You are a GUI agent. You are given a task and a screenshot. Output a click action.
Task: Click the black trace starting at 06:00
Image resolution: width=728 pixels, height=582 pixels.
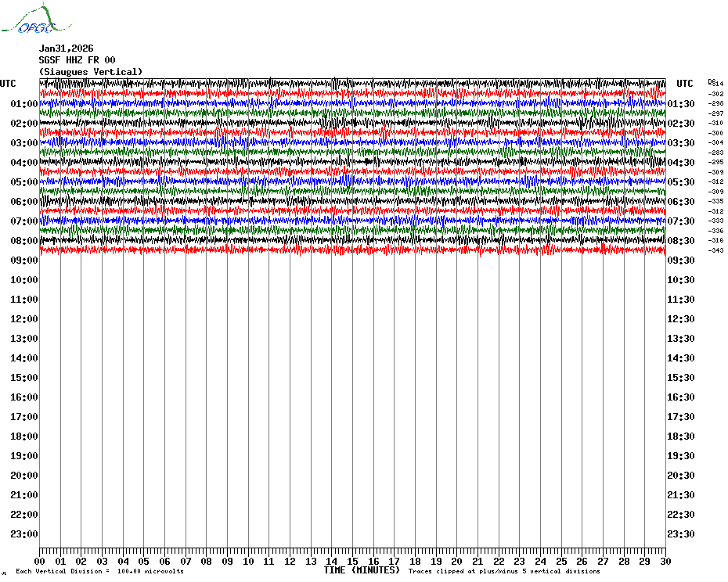point(352,201)
